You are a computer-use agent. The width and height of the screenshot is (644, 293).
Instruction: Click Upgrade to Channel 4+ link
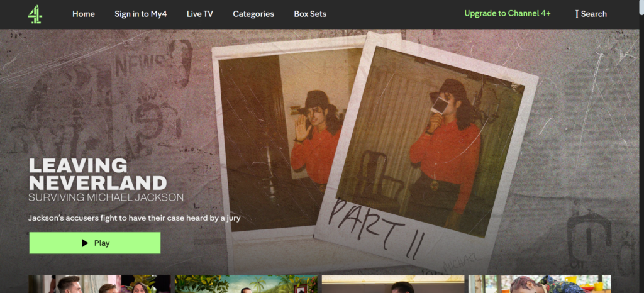(508, 14)
